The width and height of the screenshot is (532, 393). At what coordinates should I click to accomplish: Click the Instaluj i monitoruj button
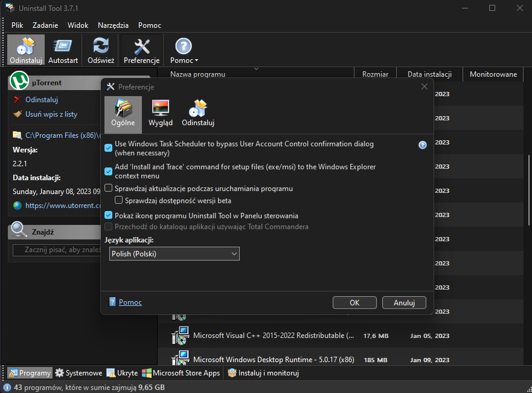pos(263,373)
